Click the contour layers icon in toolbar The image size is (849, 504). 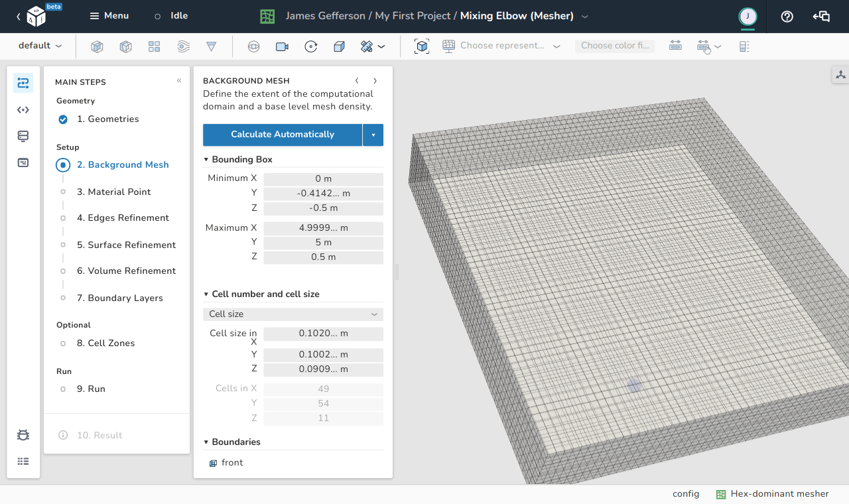pos(184,46)
